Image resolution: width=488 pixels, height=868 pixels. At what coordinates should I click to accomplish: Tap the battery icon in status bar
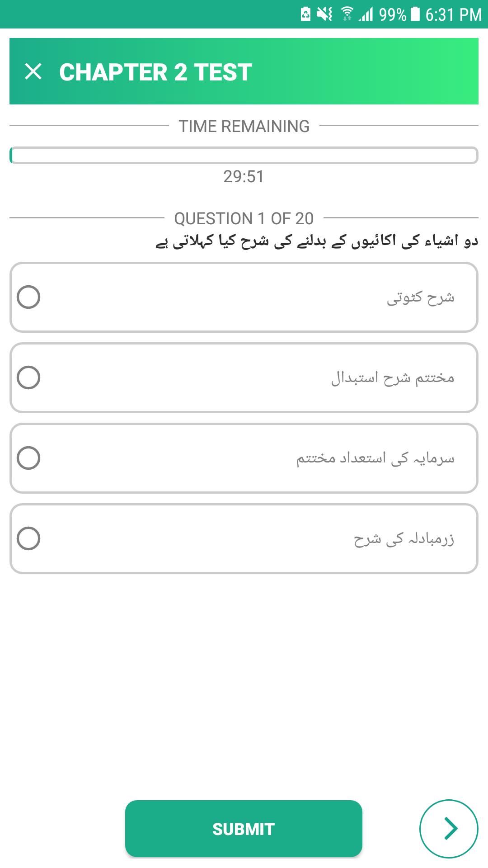[415, 14]
